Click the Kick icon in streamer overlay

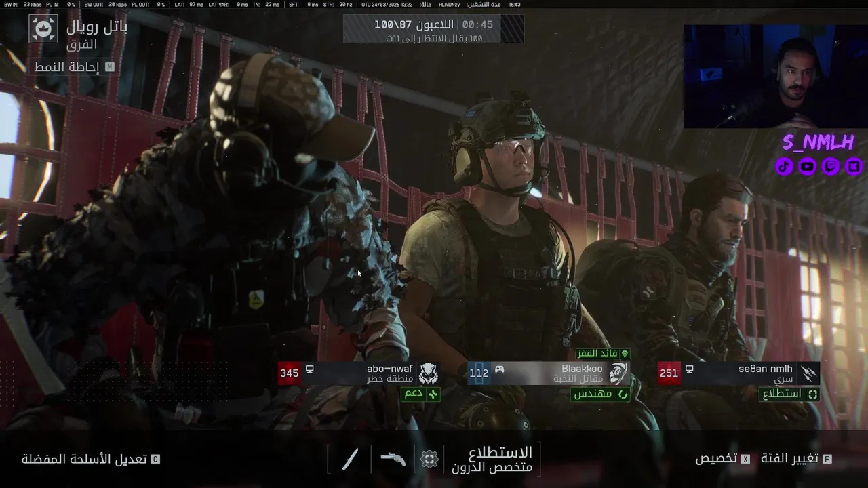pyautogui.click(x=854, y=166)
